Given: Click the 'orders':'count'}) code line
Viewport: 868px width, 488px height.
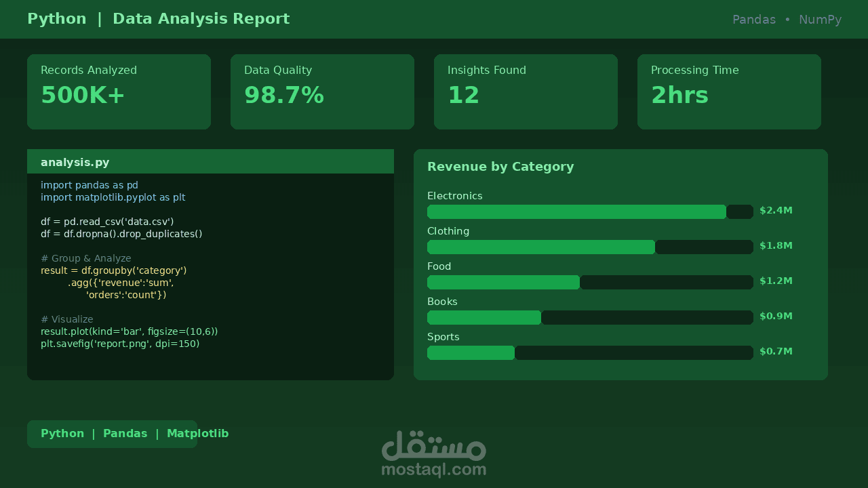Looking at the screenshot, I should pos(126,295).
